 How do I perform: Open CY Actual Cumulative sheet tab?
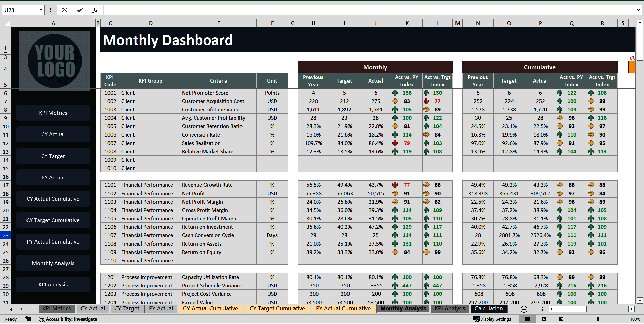(211, 309)
